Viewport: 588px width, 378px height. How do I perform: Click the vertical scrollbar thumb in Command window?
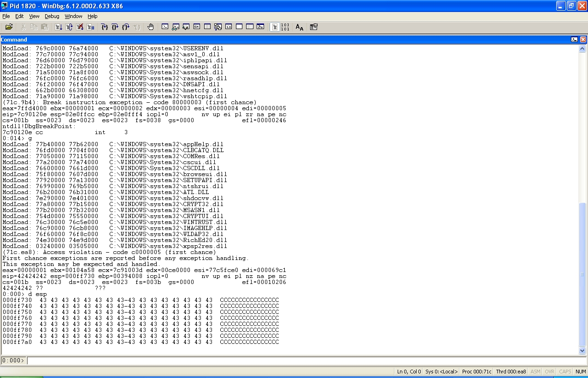tap(582, 274)
